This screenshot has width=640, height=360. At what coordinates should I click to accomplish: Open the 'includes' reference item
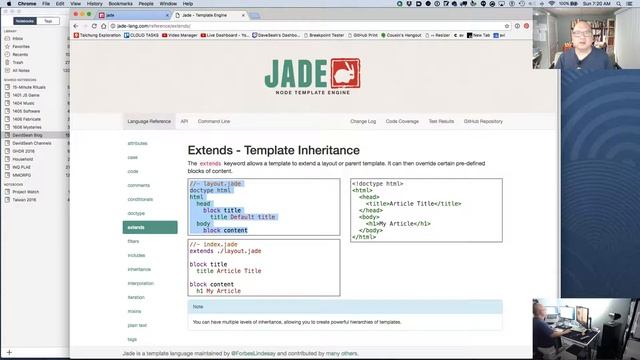[136, 256]
